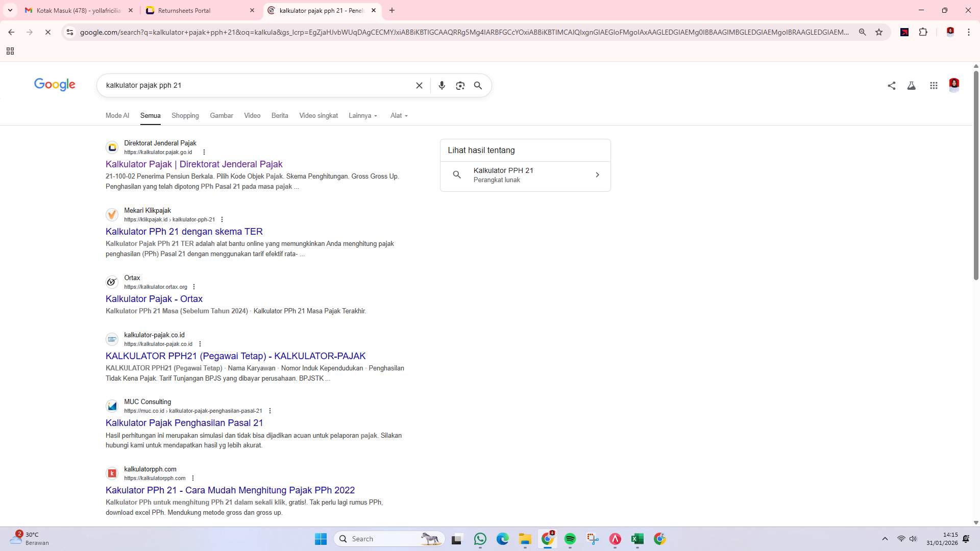Screen dimensions: 980x551
Task: Open the Google apps grid
Action: pos(934,85)
